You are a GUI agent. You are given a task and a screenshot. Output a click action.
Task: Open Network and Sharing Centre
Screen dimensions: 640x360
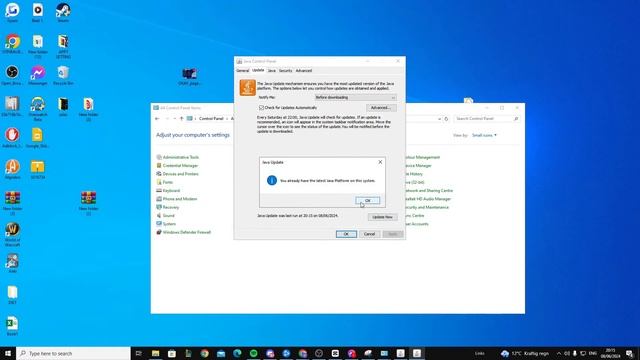point(429,191)
